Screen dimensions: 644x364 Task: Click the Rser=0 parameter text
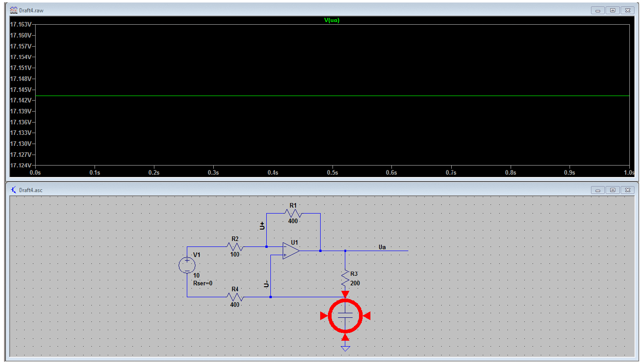click(x=203, y=284)
